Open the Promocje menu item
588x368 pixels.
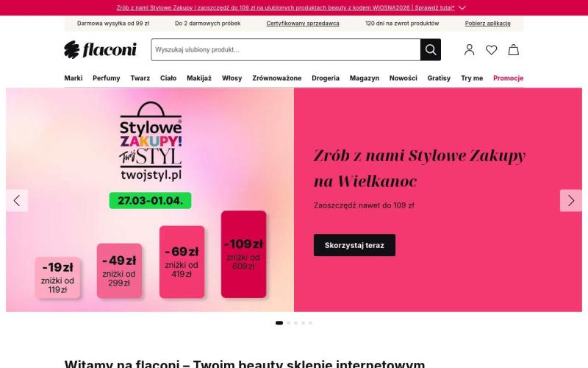pos(508,78)
